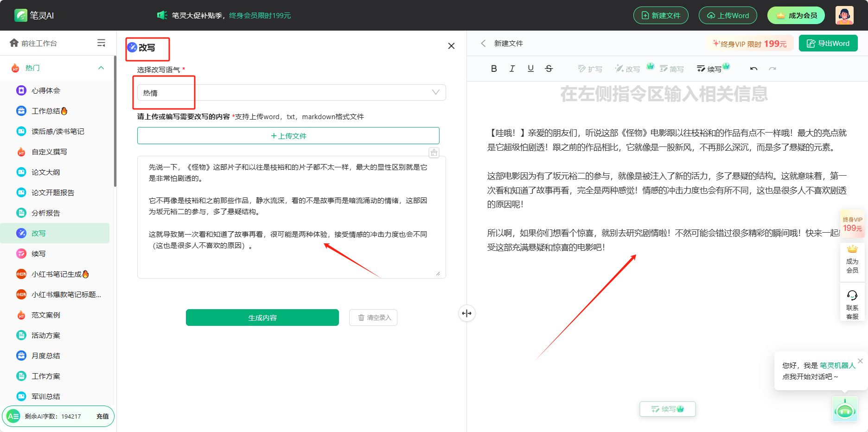Click the promo banner 终身会员限时199元

click(x=260, y=15)
